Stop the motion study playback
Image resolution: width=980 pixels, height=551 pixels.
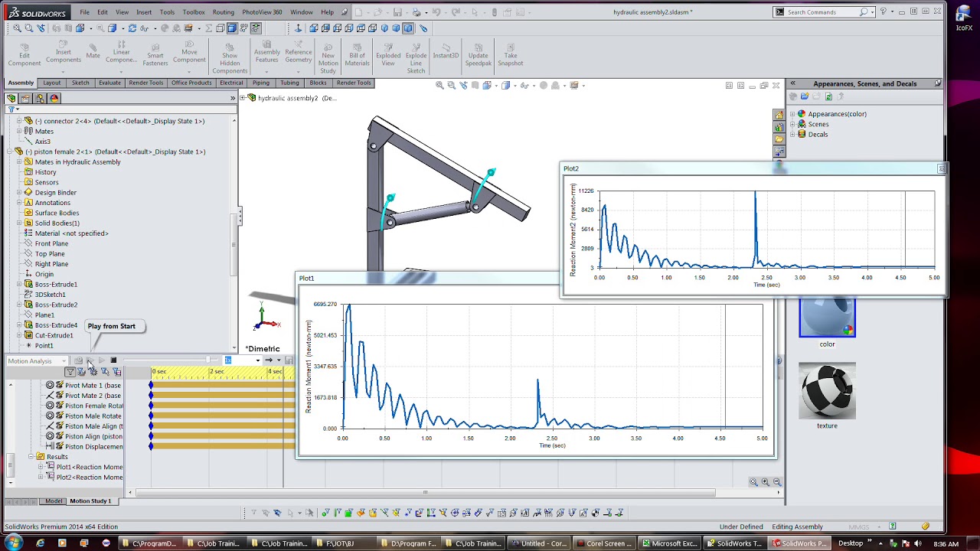tap(113, 360)
